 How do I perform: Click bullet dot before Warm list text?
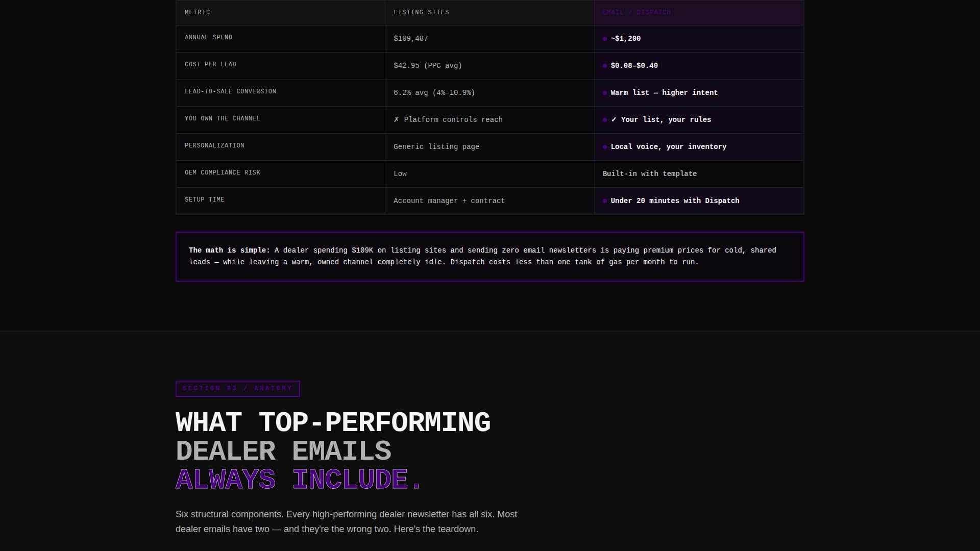(x=605, y=93)
